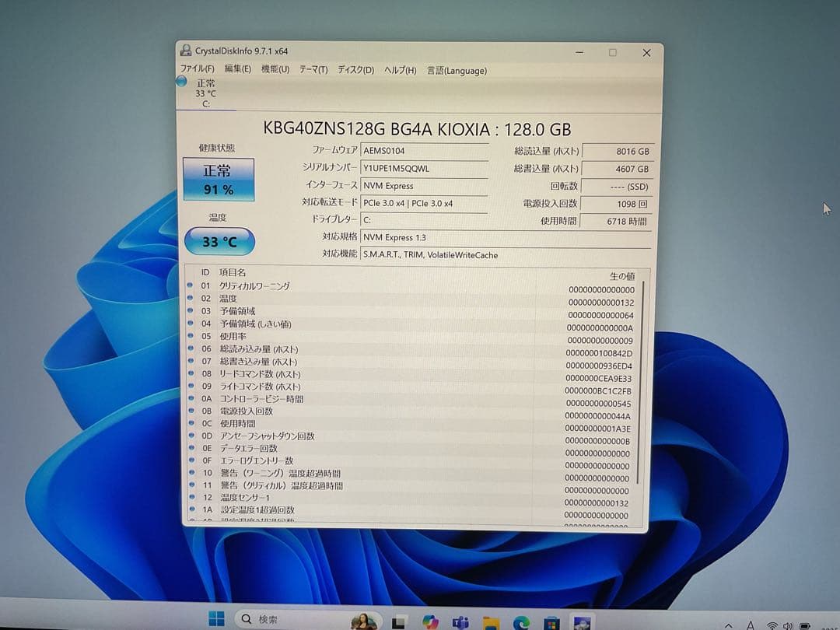This screenshot has width=840, height=630.
Task: Open the ヘルプ(H) menu
Action: (399, 68)
